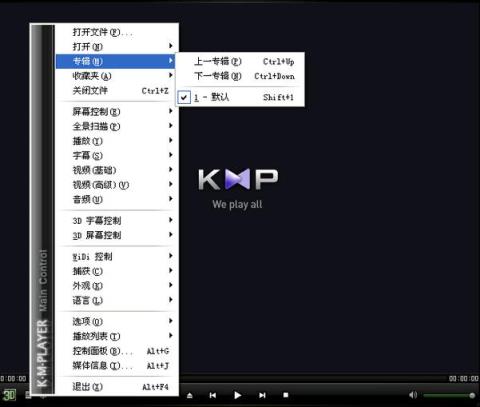Open the 音频(U) audio submenu
Screen dimensions: 480x407
[116, 199]
